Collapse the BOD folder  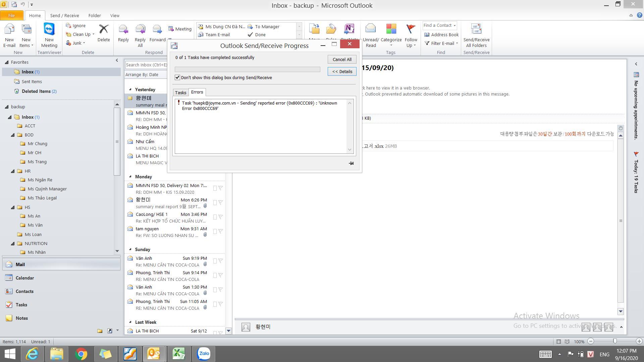pyautogui.click(x=13, y=135)
